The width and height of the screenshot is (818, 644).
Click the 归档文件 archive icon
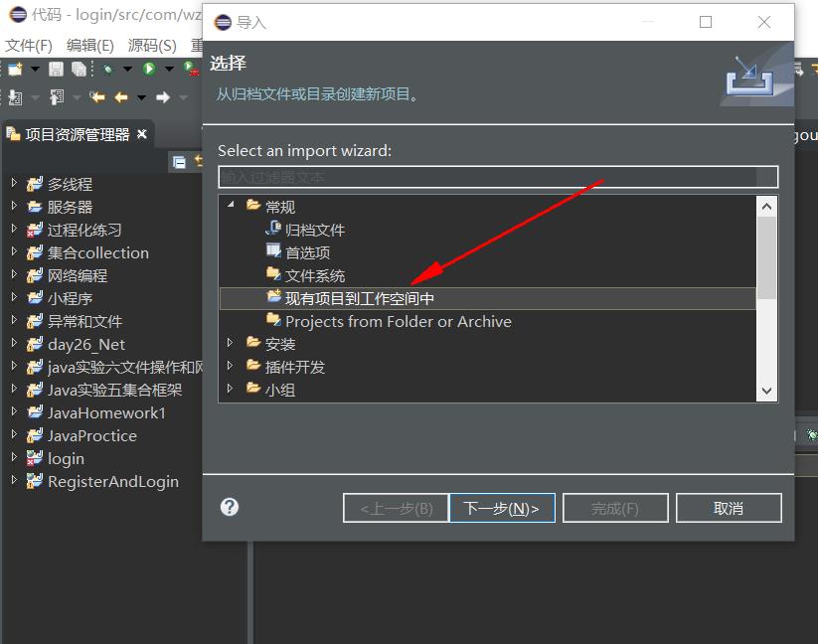(273, 228)
